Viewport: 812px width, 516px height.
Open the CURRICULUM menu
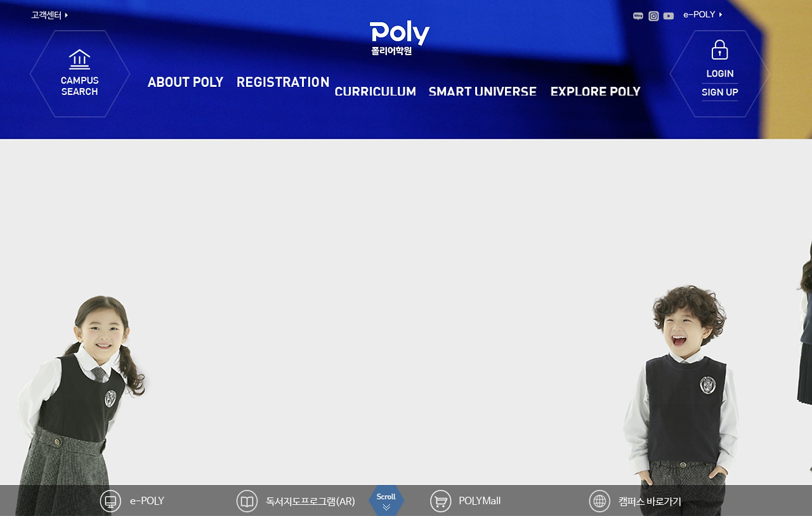(x=375, y=91)
